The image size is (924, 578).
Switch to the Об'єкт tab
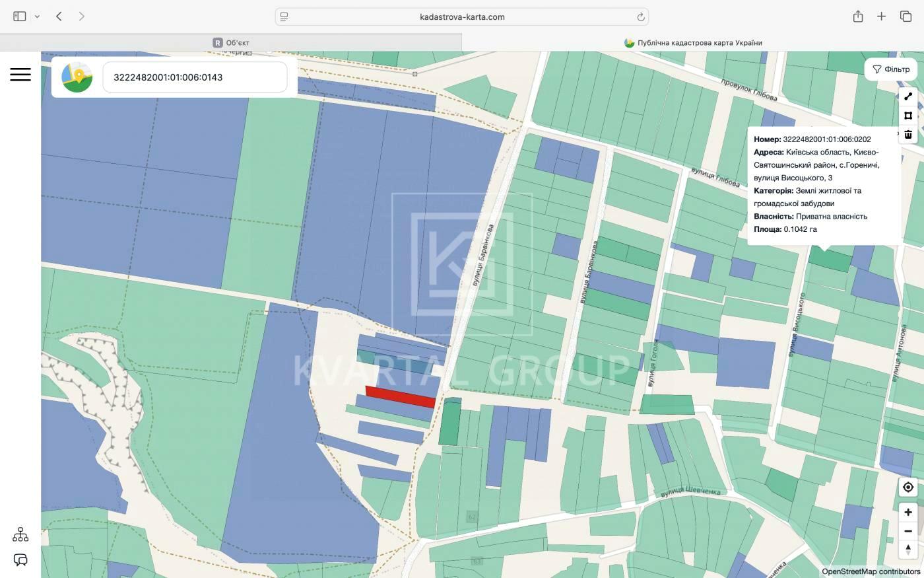click(231, 43)
